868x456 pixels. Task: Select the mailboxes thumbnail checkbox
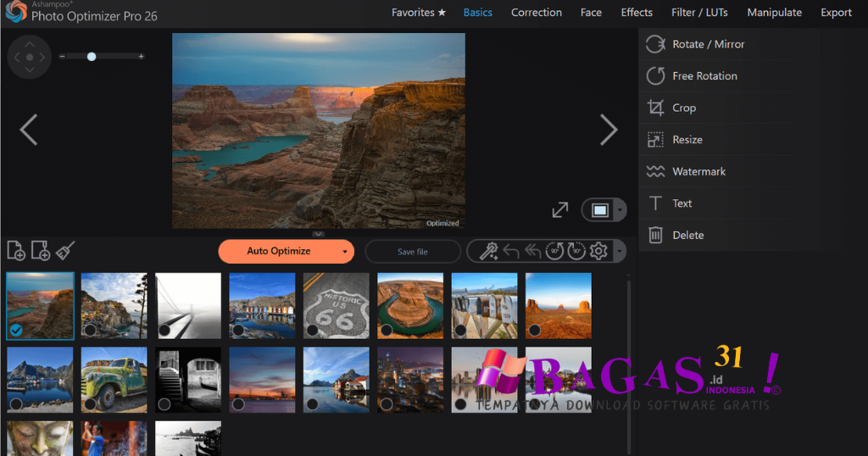460,331
